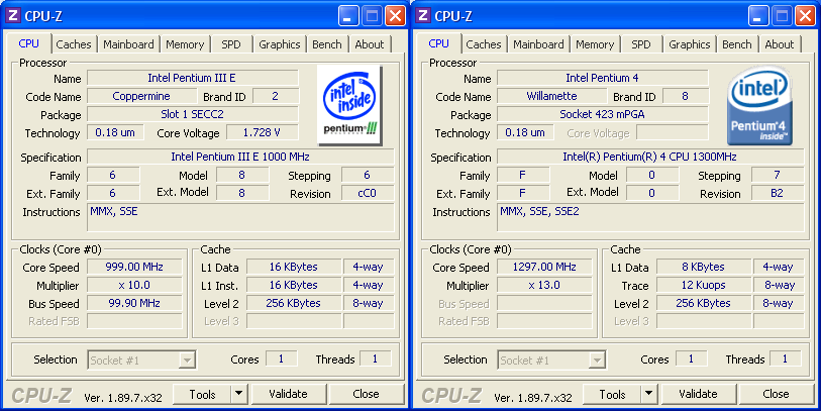Image resolution: width=821 pixels, height=411 pixels.
Task: Click the Pentium III logo in left window
Action: tap(350, 105)
